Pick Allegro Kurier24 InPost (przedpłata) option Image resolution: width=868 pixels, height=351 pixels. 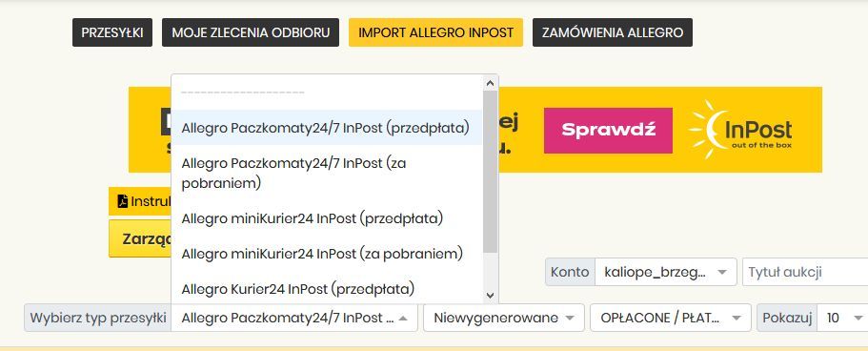pos(327,289)
